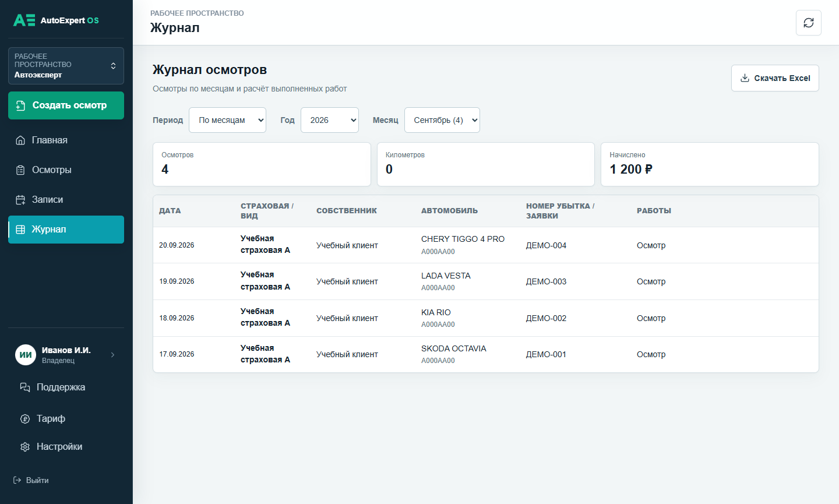Click the SKODA OCTAVIA car name

click(453, 348)
